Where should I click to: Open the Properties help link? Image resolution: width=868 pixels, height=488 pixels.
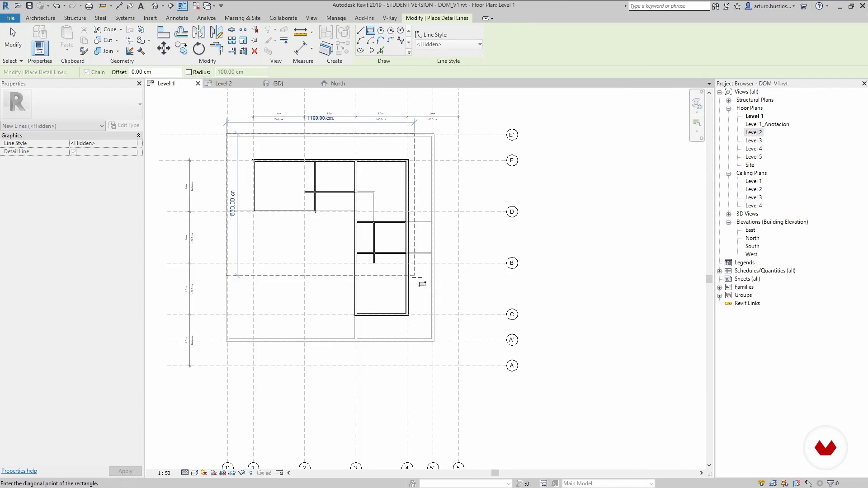click(x=19, y=471)
